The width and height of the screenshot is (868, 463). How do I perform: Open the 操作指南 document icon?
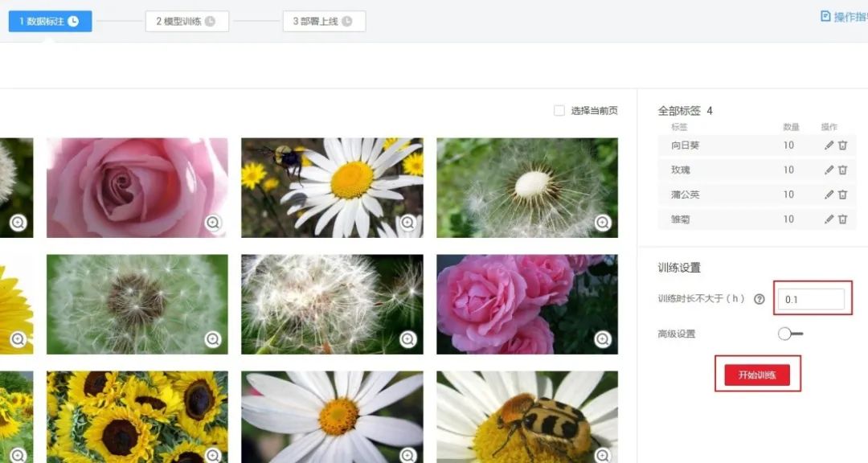pos(825,17)
